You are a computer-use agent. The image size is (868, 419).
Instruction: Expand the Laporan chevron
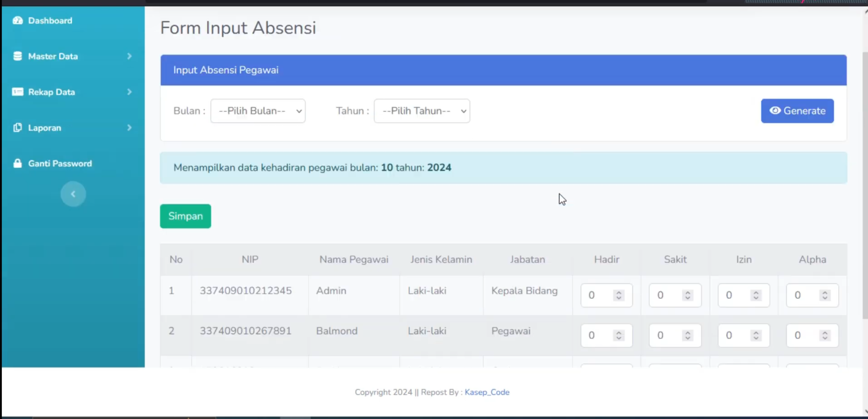(129, 127)
